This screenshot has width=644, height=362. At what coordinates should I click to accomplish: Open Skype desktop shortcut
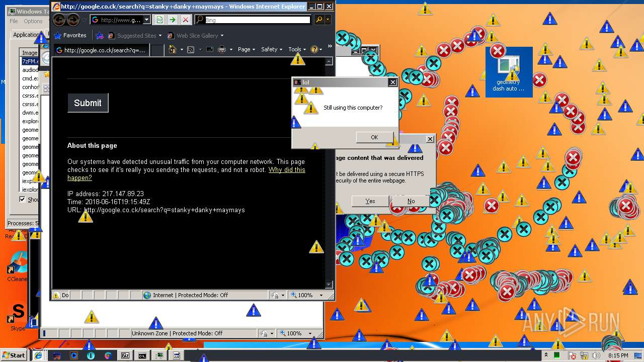click(18, 317)
